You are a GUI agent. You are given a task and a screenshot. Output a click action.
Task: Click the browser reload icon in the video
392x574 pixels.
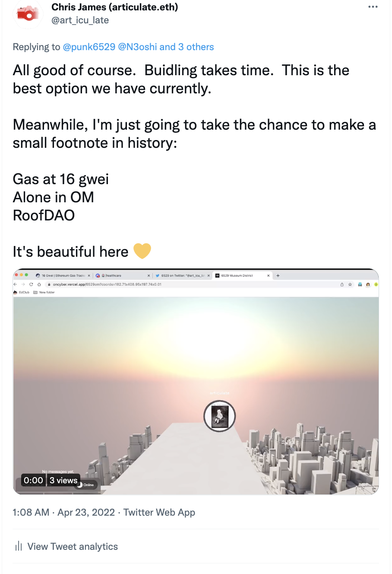(x=31, y=284)
